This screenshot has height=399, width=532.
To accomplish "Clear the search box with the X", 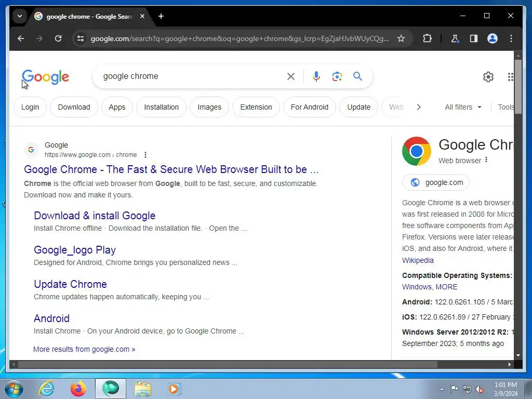I will (291, 76).
